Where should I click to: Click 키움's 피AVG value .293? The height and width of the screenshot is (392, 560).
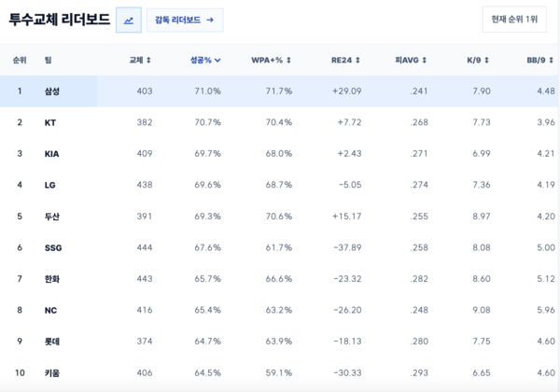(419, 372)
